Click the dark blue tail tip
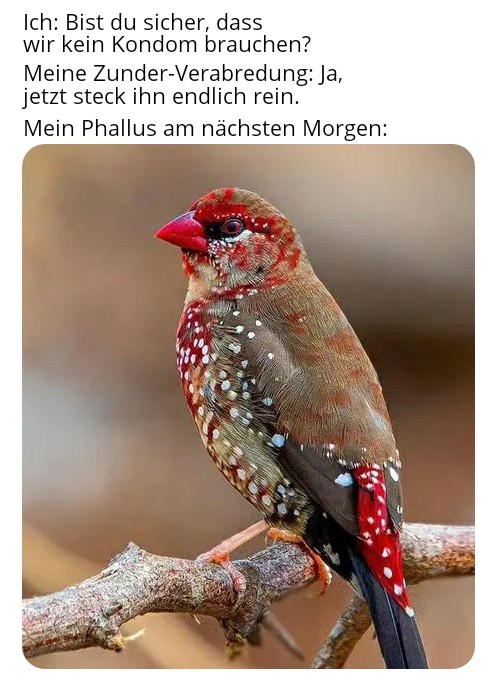 [x=395, y=634]
